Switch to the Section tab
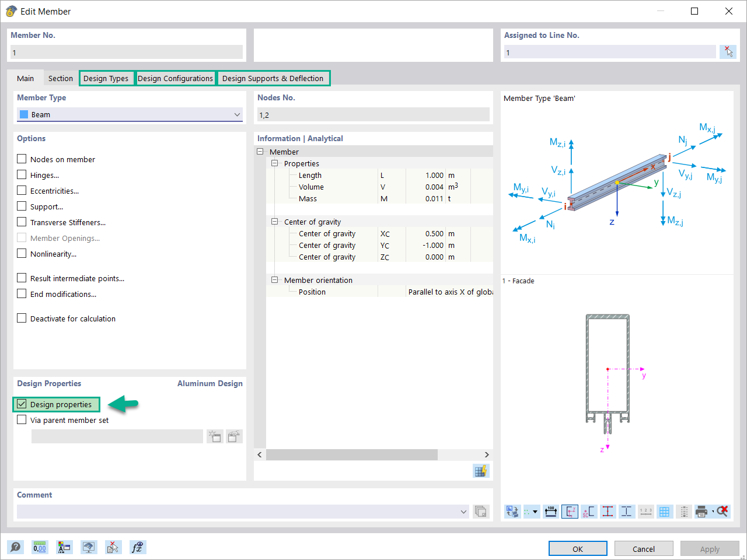Image resolution: width=747 pixels, height=560 pixels. click(x=61, y=78)
